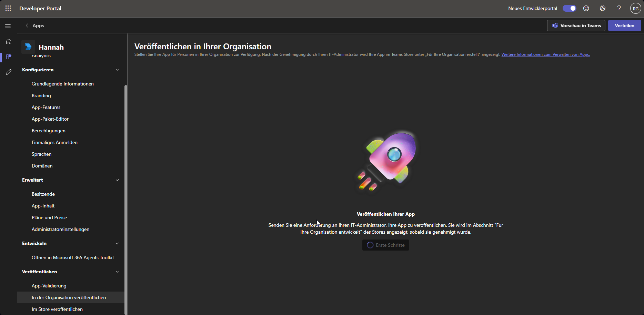Select In der Organisation veröffentlichen
This screenshot has width=644, height=315.
point(71,297)
